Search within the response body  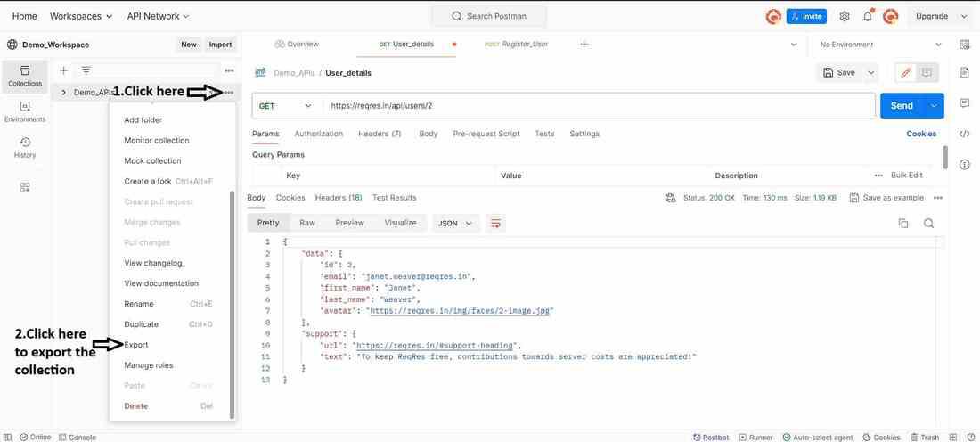928,223
